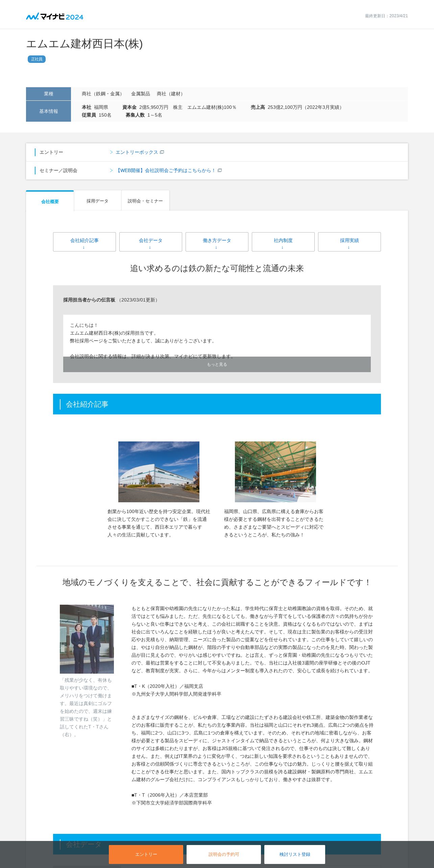
Task: Open the warehouse exterior photo
Action: (x=159, y=472)
